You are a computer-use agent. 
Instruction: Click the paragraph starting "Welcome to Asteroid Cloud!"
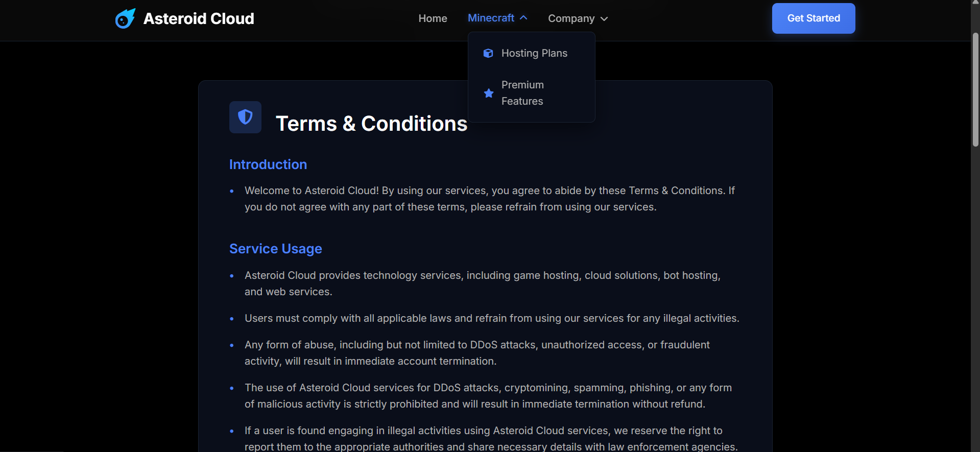point(489,199)
